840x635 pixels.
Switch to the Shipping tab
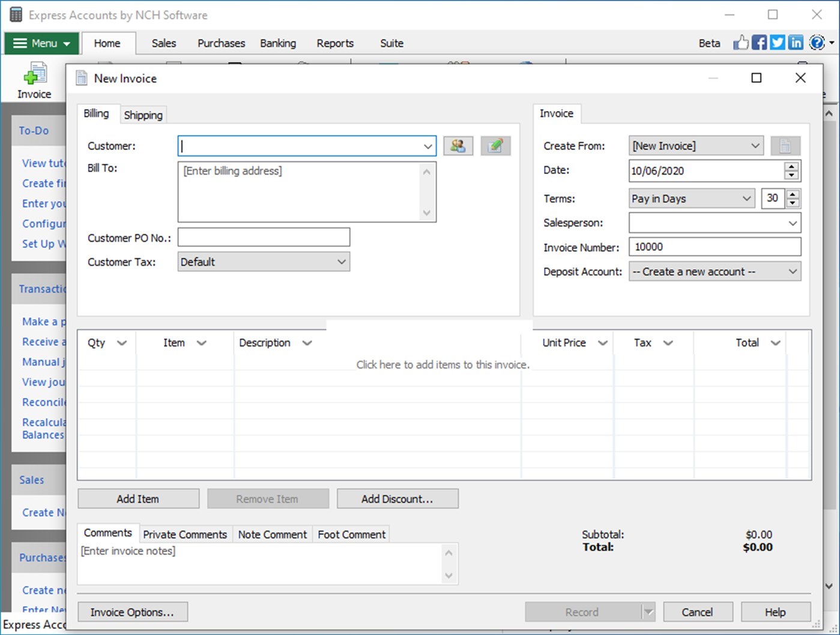(143, 115)
